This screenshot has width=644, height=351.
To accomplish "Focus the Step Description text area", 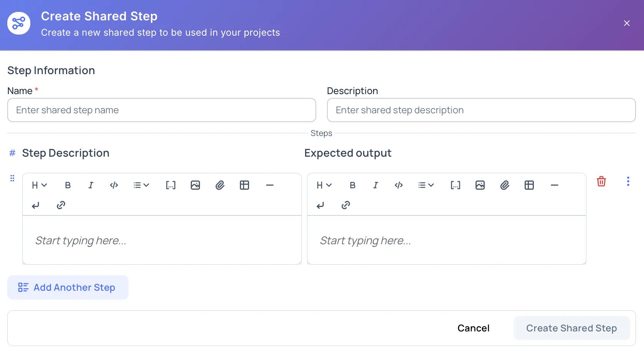I will pyautogui.click(x=162, y=240).
